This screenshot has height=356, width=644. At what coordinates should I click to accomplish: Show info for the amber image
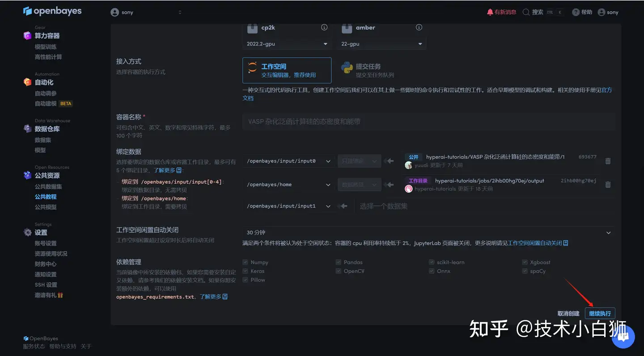pyautogui.click(x=419, y=27)
